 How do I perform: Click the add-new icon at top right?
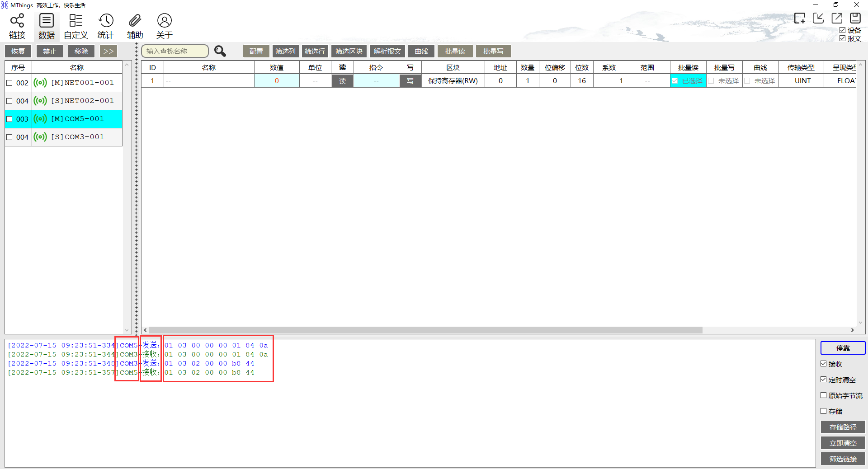[800, 18]
